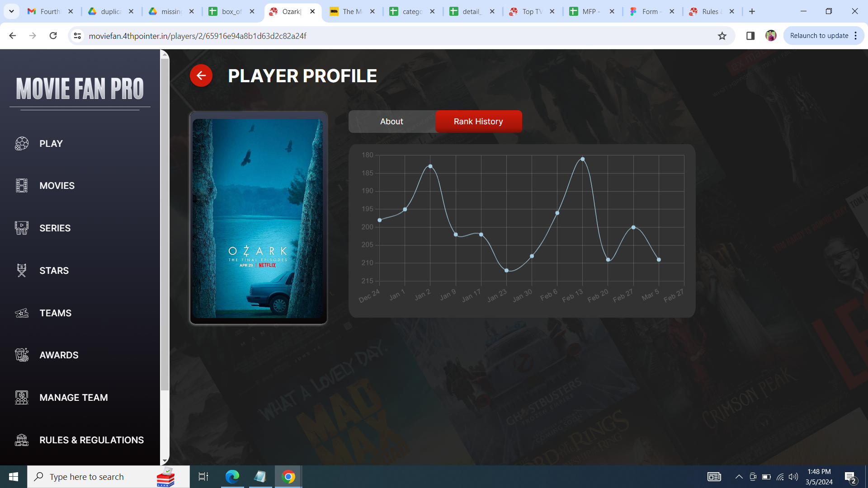Click the RULES & REGULATIONS building icon

click(x=22, y=440)
